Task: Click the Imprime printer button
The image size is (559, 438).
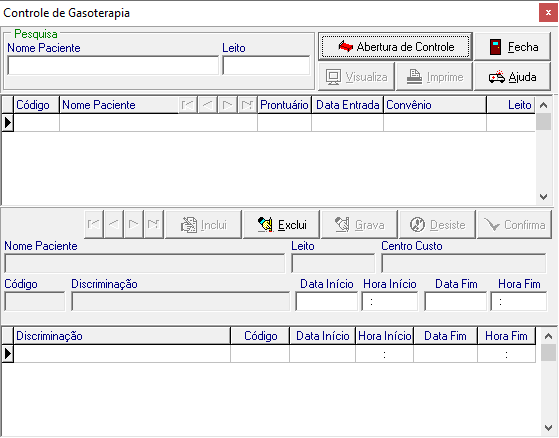Action: [x=435, y=76]
